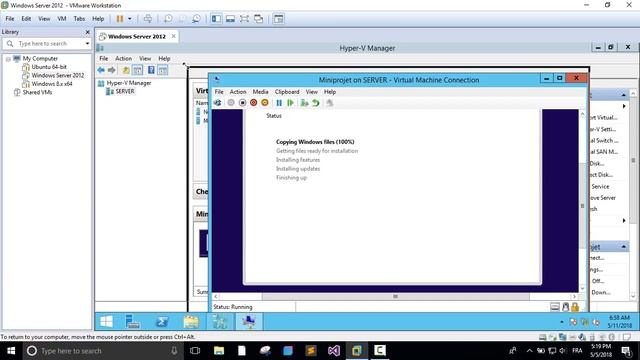Close the Windows Server 2012 tab
Viewport: 640px width, 360px height.
[174, 36]
